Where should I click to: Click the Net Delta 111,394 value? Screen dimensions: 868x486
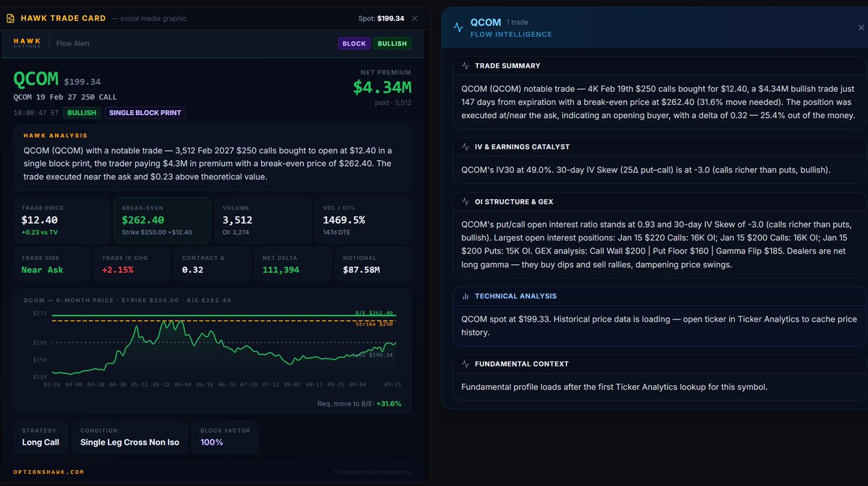pyautogui.click(x=281, y=270)
